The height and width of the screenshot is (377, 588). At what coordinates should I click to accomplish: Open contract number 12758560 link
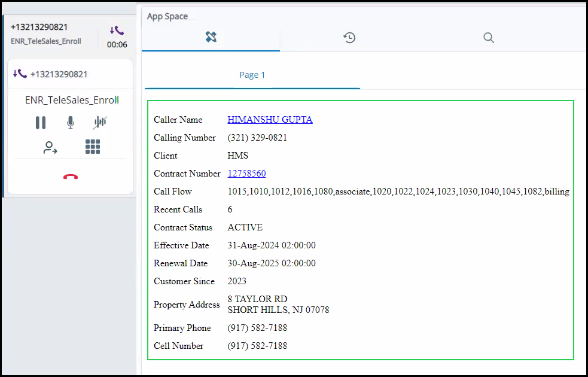(247, 174)
